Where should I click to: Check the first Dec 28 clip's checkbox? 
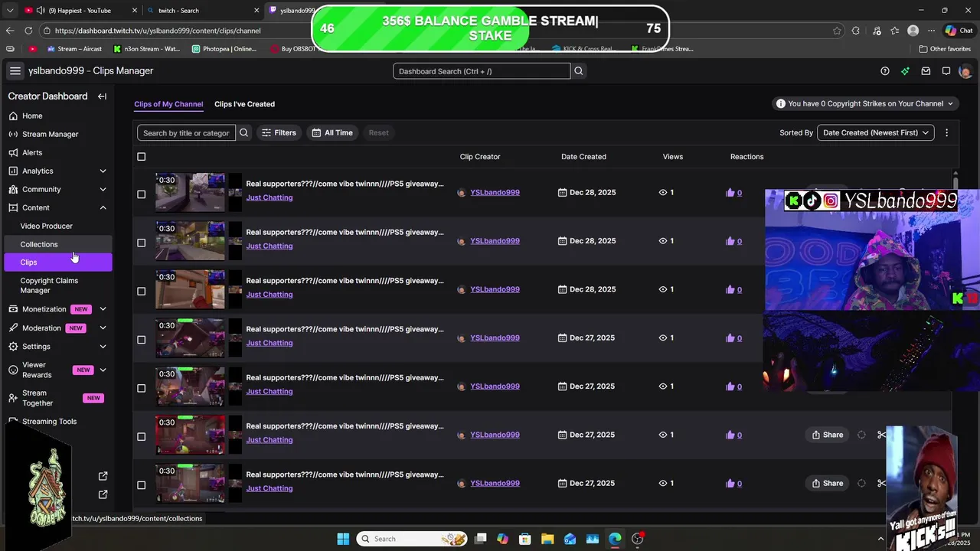coord(141,194)
